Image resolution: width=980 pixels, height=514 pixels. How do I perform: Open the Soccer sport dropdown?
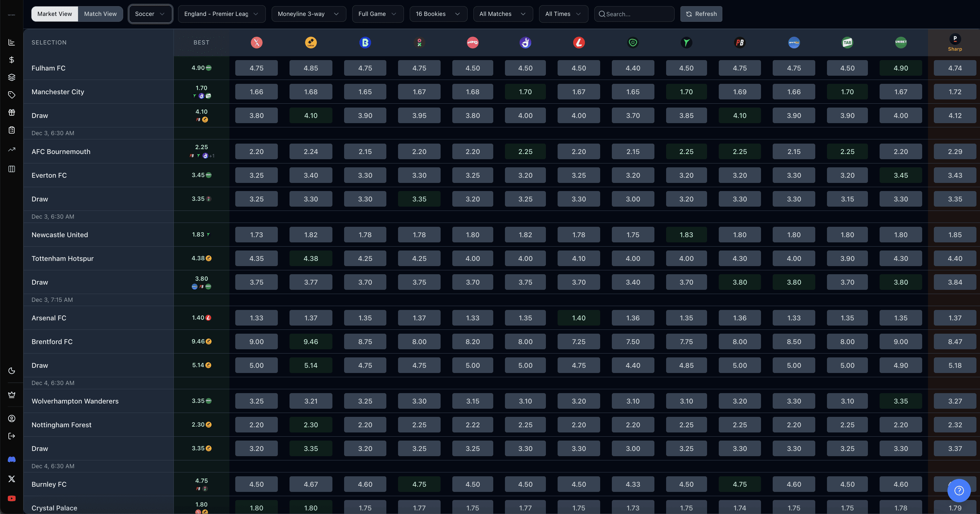[150, 14]
